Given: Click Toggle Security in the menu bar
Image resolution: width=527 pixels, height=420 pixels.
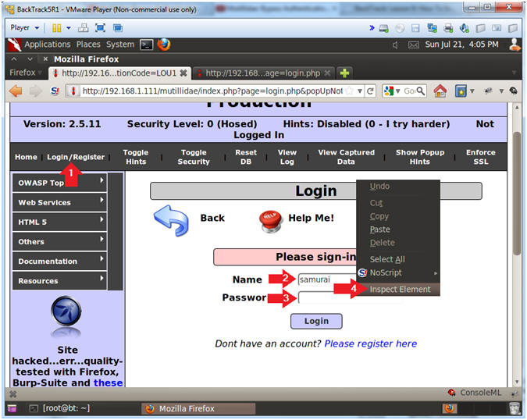Looking at the screenshot, I should [x=194, y=157].
